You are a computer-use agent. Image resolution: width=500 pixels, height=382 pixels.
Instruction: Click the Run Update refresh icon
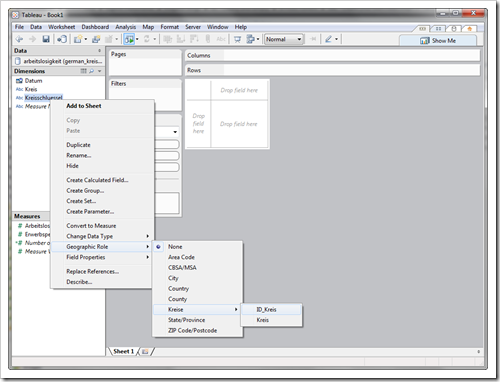(x=147, y=39)
